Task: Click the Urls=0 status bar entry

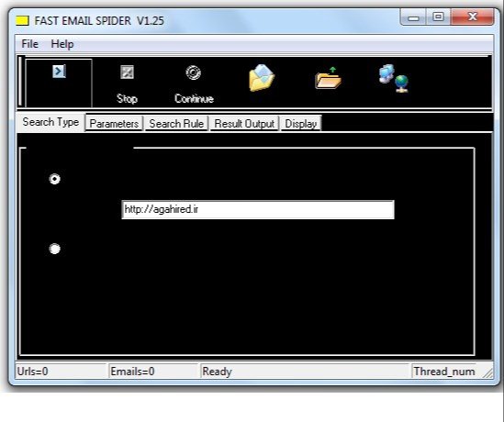Action: click(61, 372)
